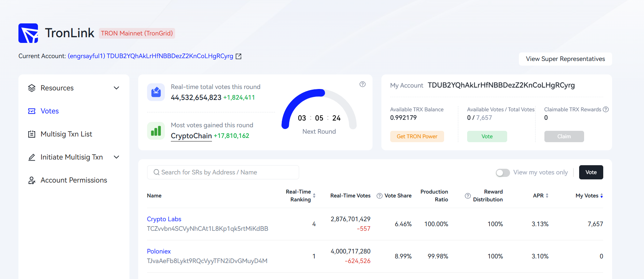Click Crypto Labs APR value 3.13%
The width and height of the screenshot is (644, 279).
pyautogui.click(x=540, y=224)
